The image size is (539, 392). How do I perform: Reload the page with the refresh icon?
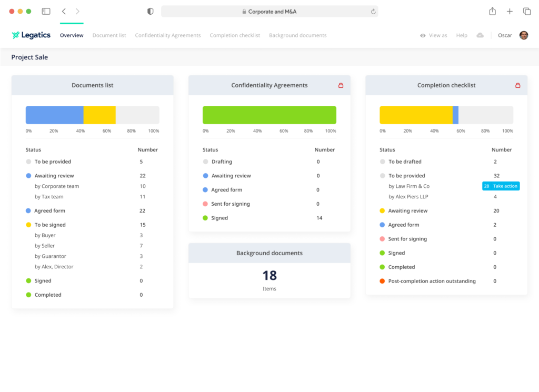click(x=373, y=12)
